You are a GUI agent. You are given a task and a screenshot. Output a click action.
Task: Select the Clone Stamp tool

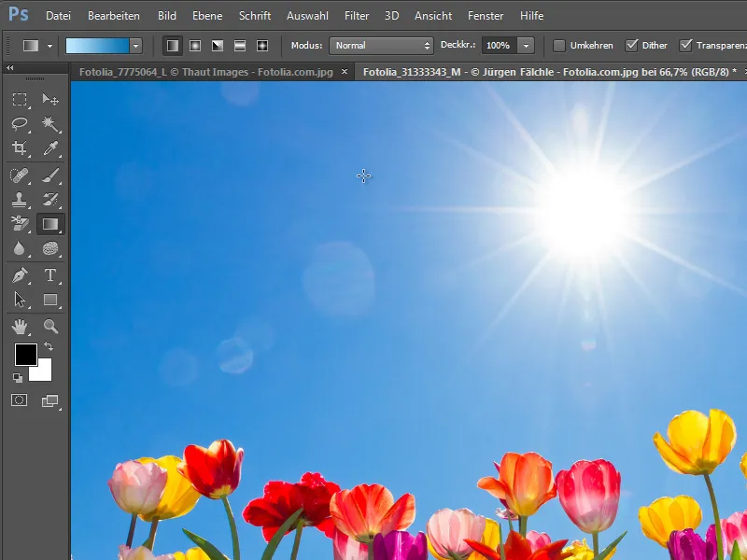tap(20, 200)
